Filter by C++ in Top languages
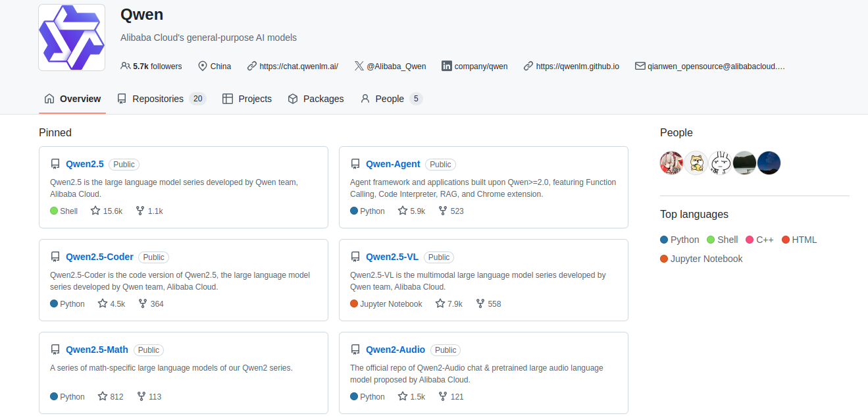 pyautogui.click(x=759, y=240)
